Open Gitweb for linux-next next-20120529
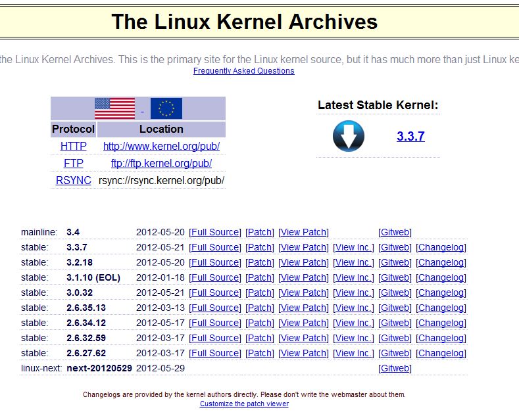Screen dimensions: 519x420 point(395,369)
